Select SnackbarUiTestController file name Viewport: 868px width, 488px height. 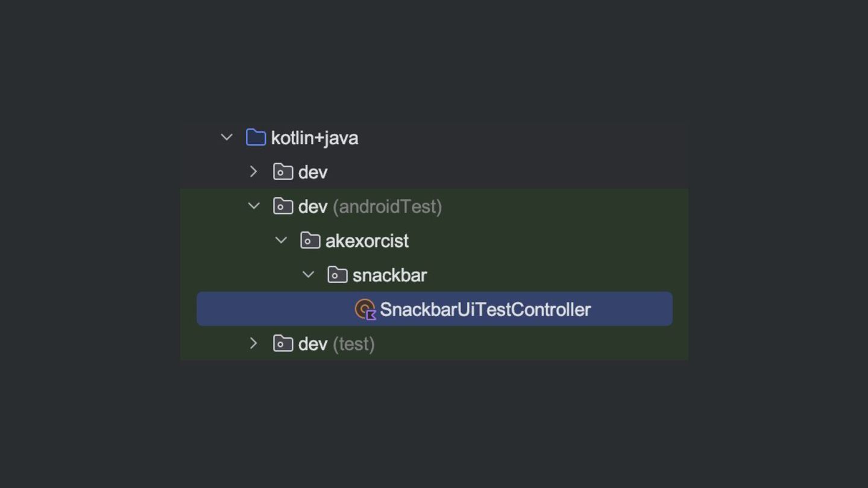click(485, 310)
